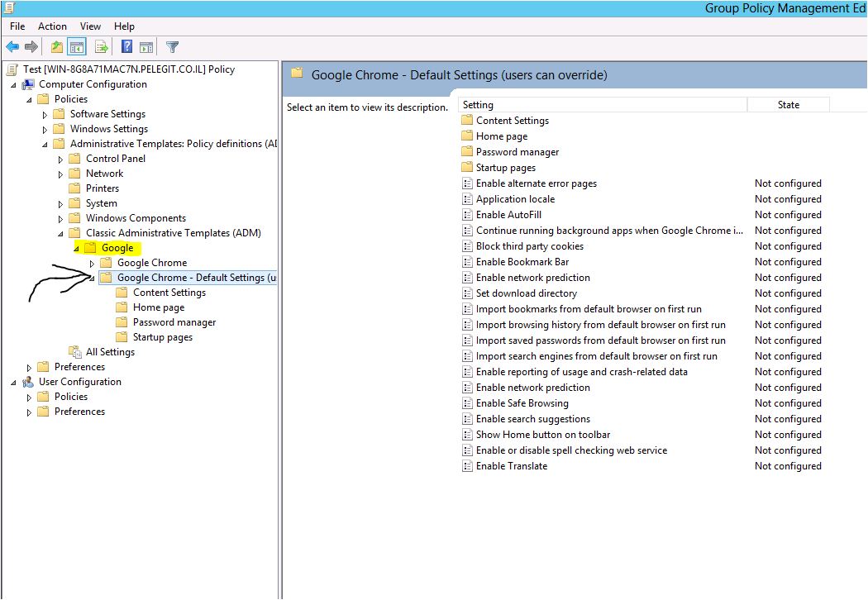
Task: Click the folder icon next to highlighted Google node
Action: coord(90,248)
